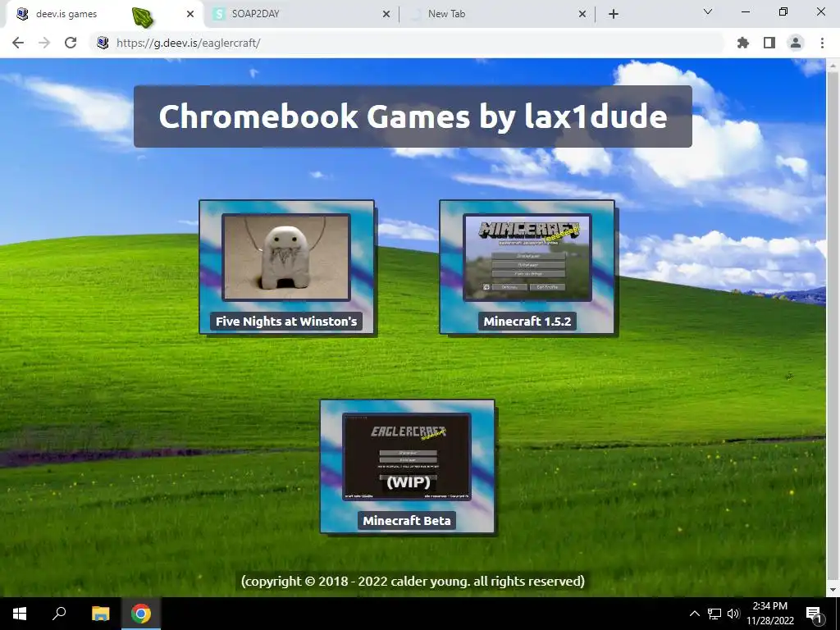Open Chrome's three-dot menu
This screenshot has height=630, width=840.
click(x=822, y=43)
